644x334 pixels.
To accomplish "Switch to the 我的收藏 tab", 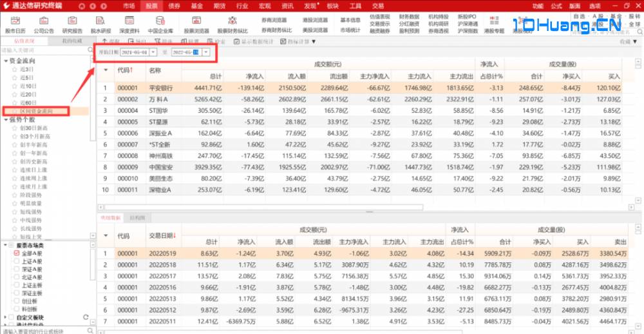I will coord(72,41).
